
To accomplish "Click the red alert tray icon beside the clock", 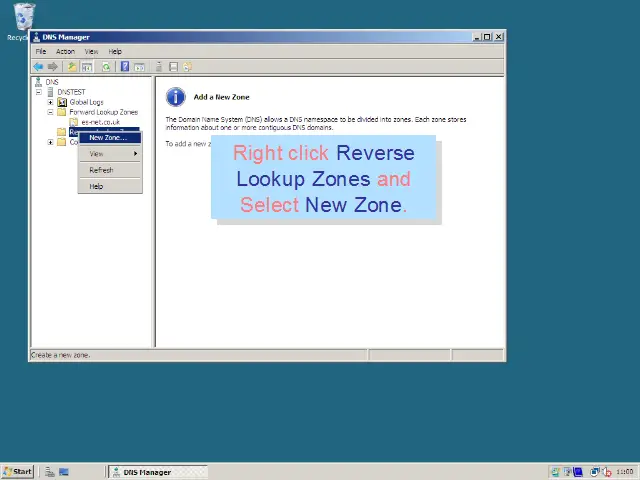I will [x=607, y=472].
